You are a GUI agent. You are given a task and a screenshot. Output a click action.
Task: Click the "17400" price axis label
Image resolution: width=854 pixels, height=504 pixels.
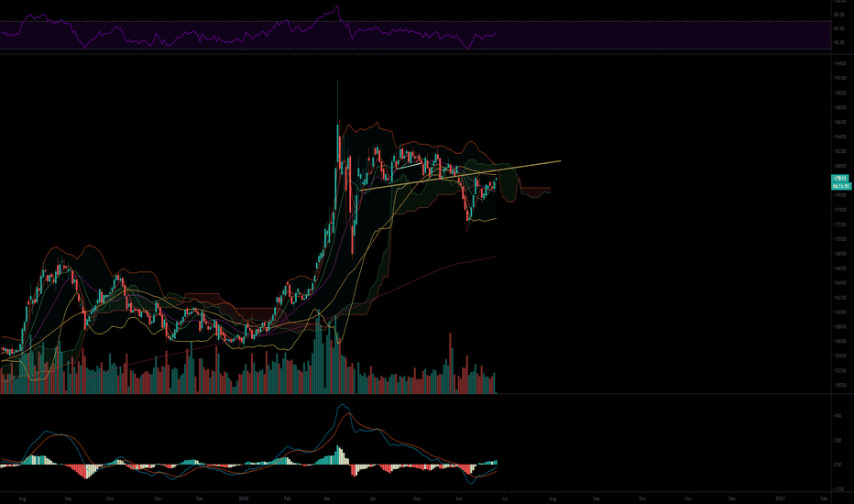tap(840, 210)
